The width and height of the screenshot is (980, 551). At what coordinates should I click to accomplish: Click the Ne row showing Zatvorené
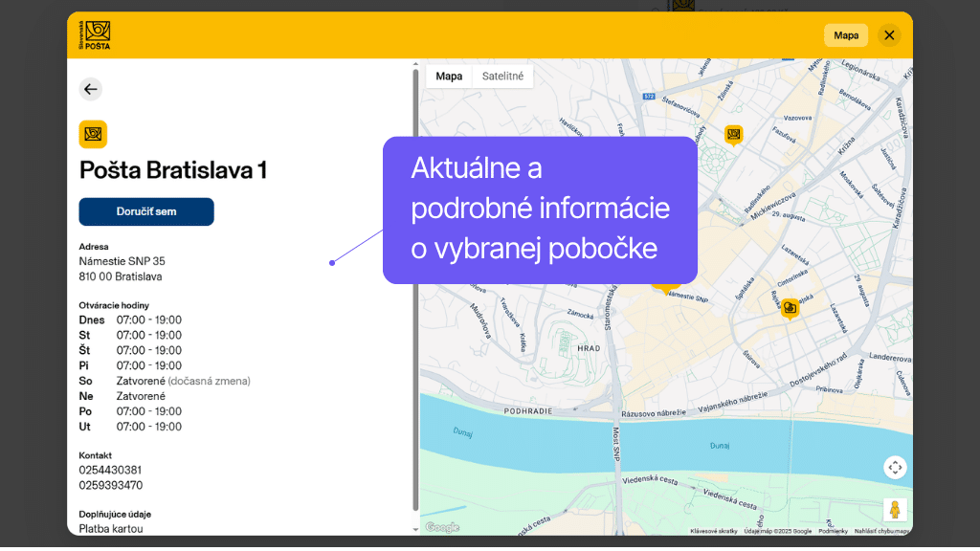coord(122,396)
